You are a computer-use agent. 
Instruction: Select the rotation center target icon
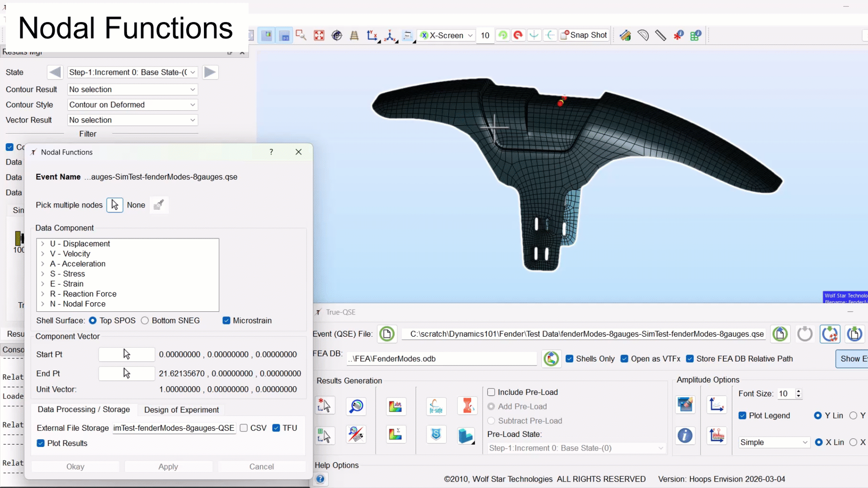(337, 35)
